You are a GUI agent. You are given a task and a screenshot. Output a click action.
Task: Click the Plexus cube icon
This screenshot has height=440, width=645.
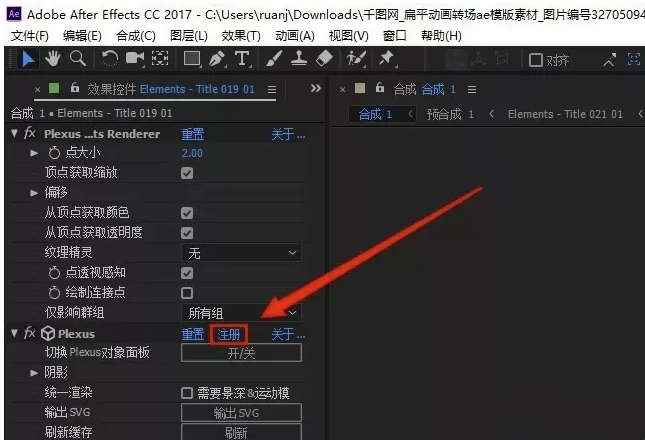(48, 333)
